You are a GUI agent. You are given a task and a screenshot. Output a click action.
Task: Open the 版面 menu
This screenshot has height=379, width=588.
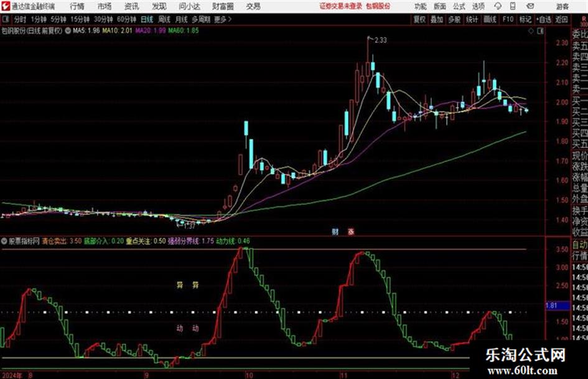coord(440,6)
